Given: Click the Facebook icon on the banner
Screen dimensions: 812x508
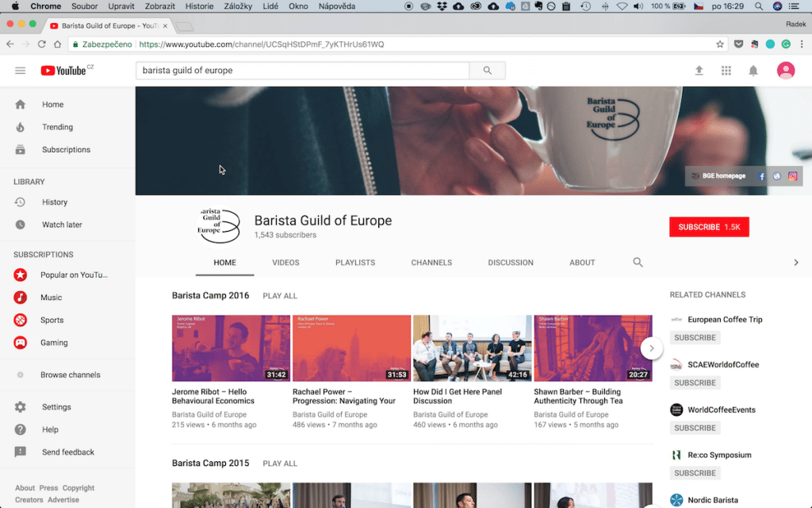Looking at the screenshot, I should tap(761, 176).
